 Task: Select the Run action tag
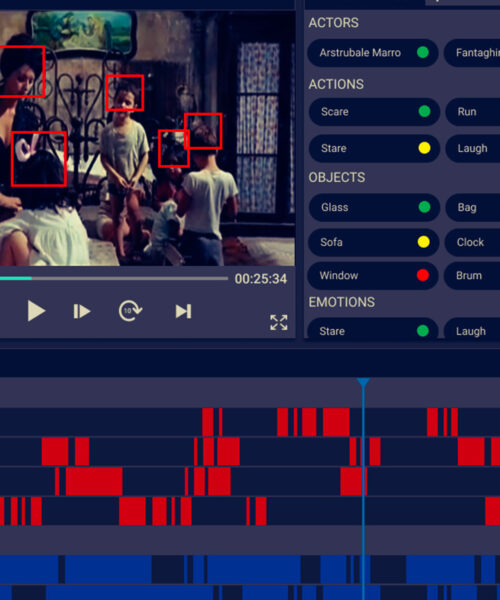click(x=473, y=111)
